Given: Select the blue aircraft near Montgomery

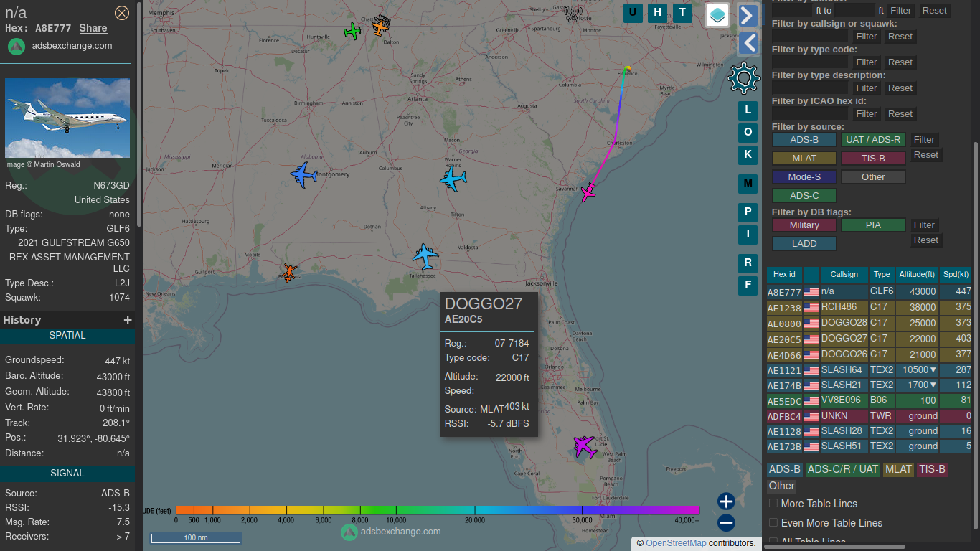Looking at the screenshot, I should click(x=303, y=174).
